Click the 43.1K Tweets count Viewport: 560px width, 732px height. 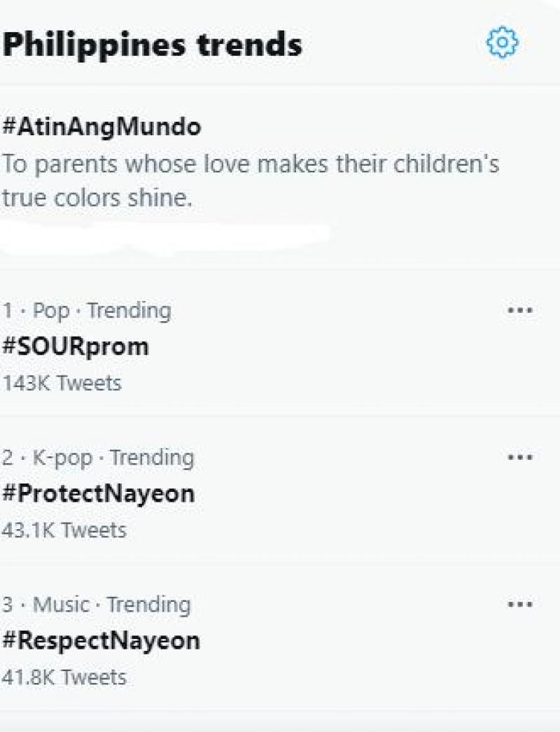pyautogui.click(x=64, y=530)
